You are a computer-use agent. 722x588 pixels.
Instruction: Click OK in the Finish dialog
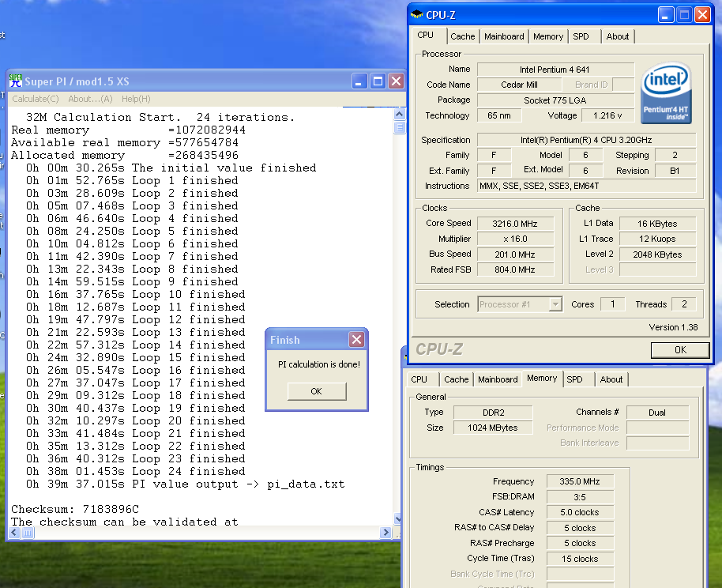point(317,391)
